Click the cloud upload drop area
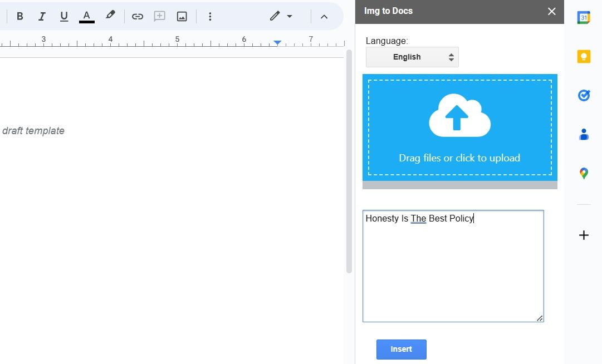 459,127
